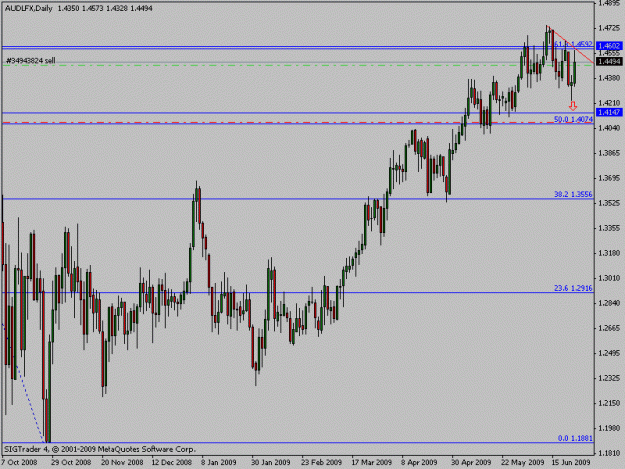Viewport: 625px width, 469px height.
Task: Click the 1.3525 price scale value
Action: click(x=610, y=203)
